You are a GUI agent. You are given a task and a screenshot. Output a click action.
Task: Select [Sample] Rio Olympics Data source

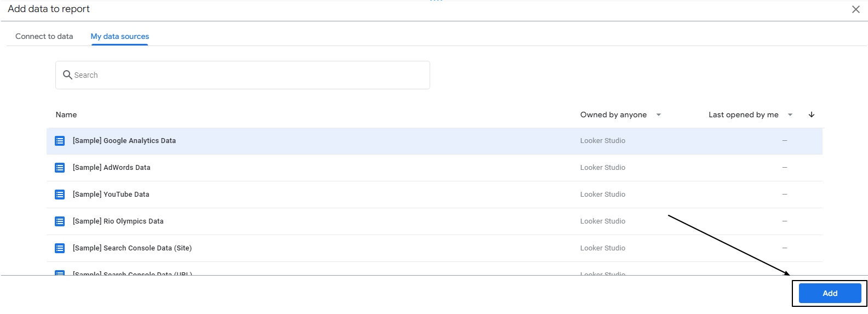(x=435, y=221)
